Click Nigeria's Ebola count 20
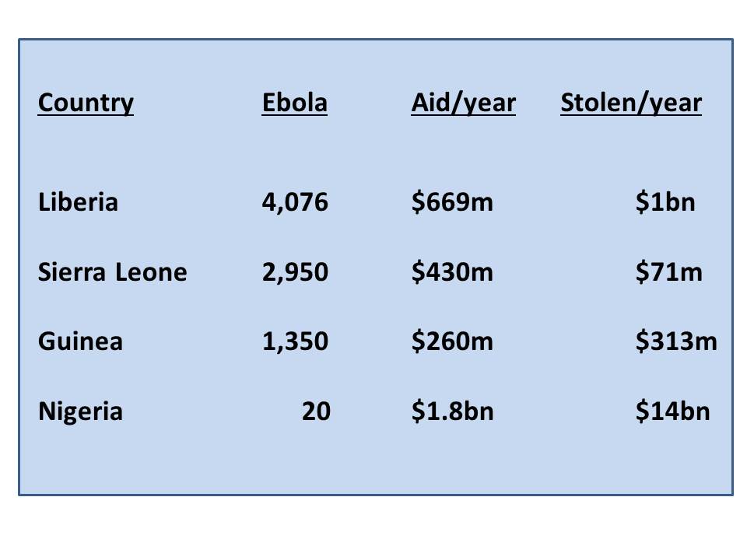Screen dimensions: 747x560 (316, 411)
